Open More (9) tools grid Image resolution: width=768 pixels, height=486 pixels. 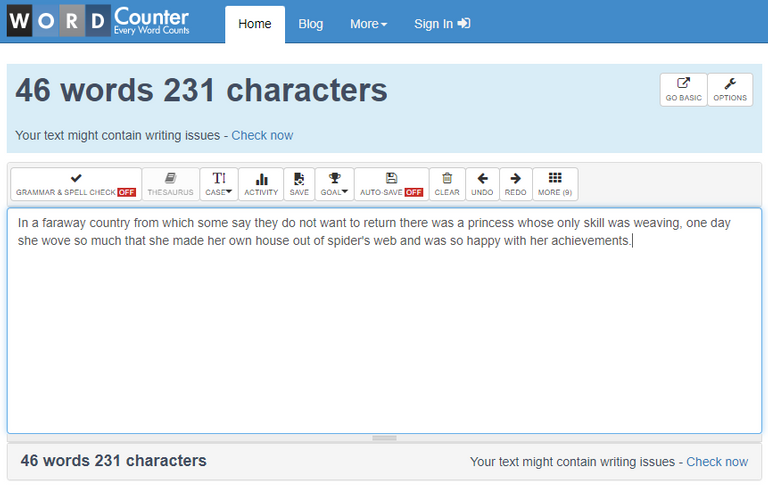[x=555, y=184]
